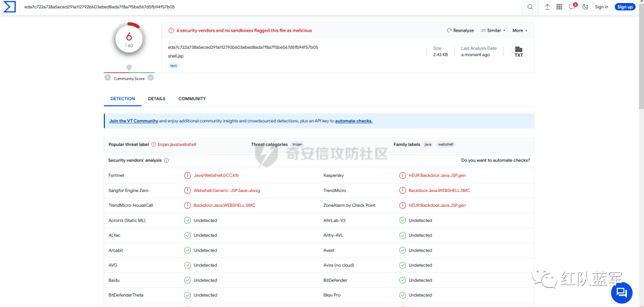
Task: Click the Webshell.Generic-JSP.Save.ulwxg detection text
Action: pos(227,190)
